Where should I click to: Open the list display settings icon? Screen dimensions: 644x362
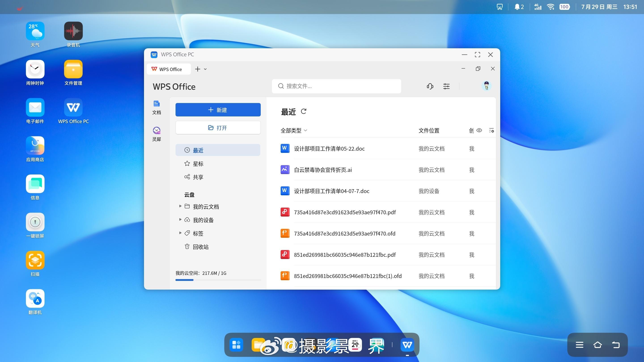click(x=491, y=130)
